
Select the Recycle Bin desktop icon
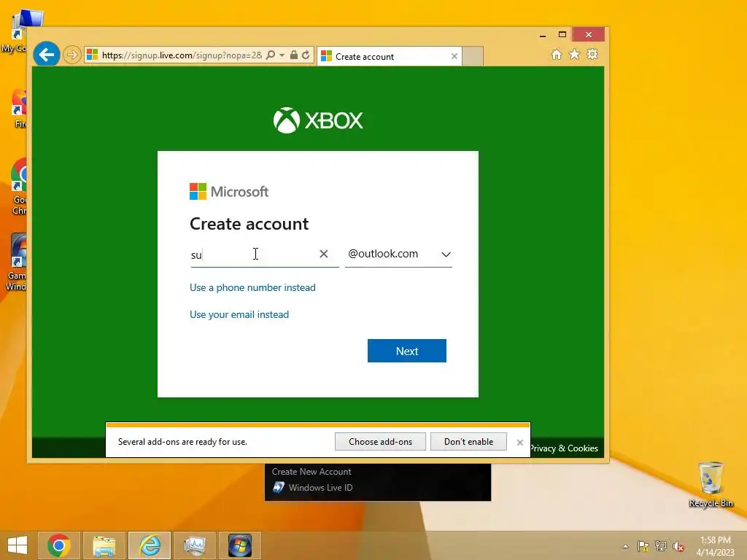[711, 484]
